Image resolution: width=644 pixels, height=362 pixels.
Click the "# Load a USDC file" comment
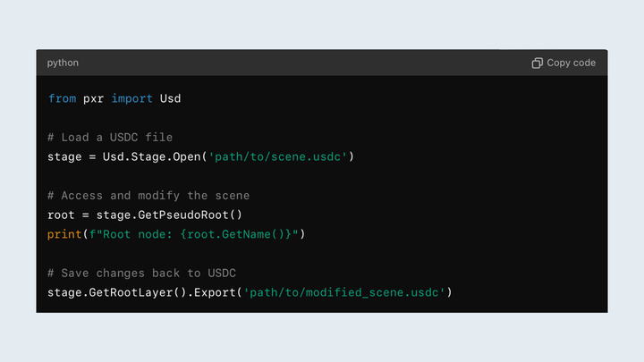tap(110, 137)
